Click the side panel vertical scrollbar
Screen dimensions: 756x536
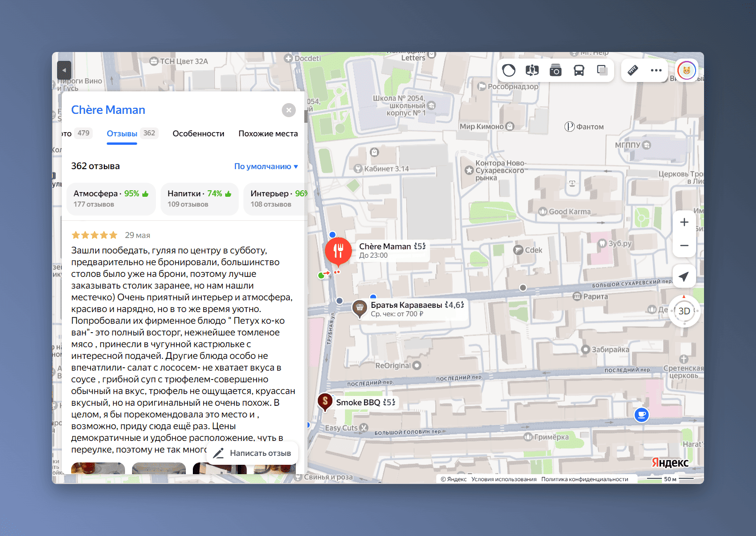click(306, 116)
